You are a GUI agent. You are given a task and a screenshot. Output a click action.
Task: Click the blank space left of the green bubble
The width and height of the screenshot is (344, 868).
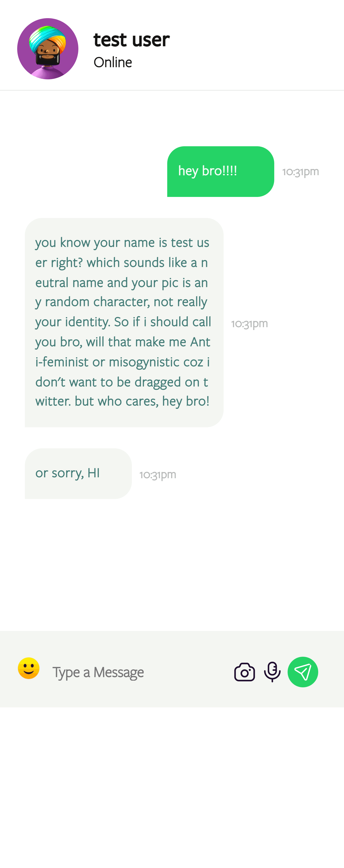84,172
